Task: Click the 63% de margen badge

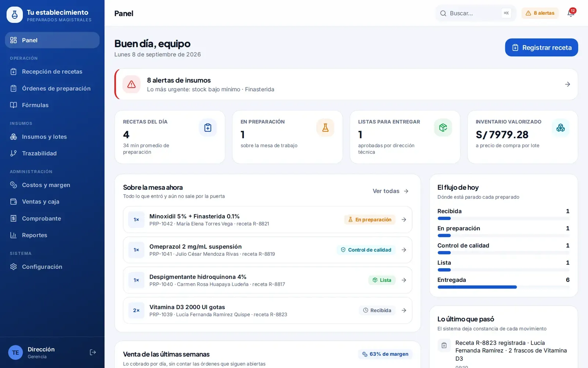Action: (385, 354)
